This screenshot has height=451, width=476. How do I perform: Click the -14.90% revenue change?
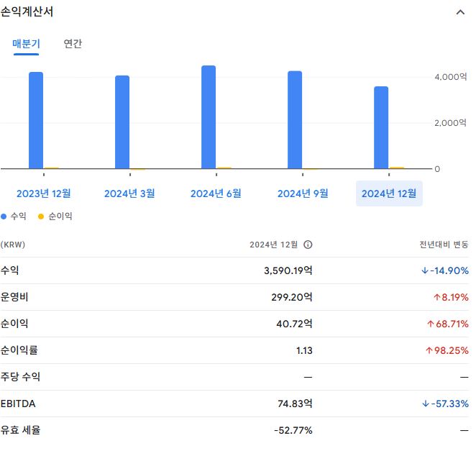click(x=445, y=270)
